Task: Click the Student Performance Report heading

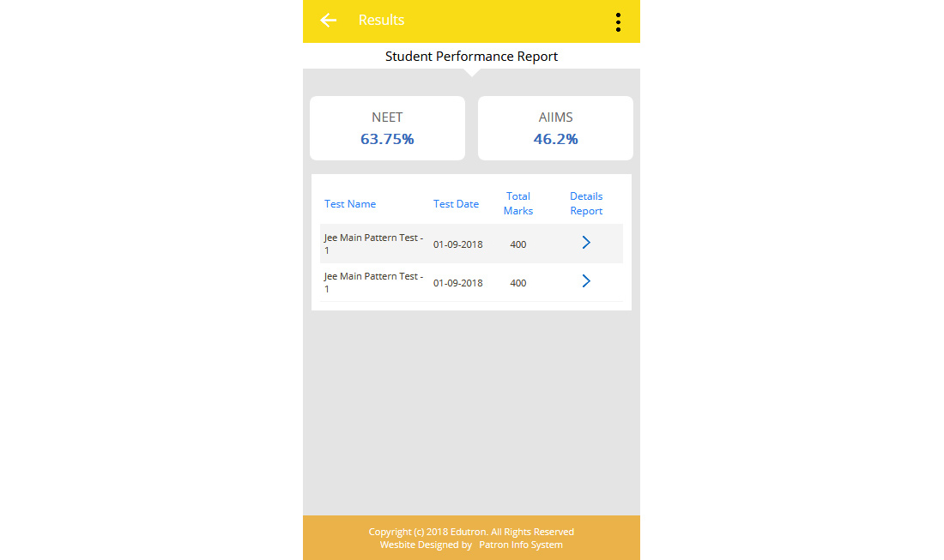Action: (471, 57)
